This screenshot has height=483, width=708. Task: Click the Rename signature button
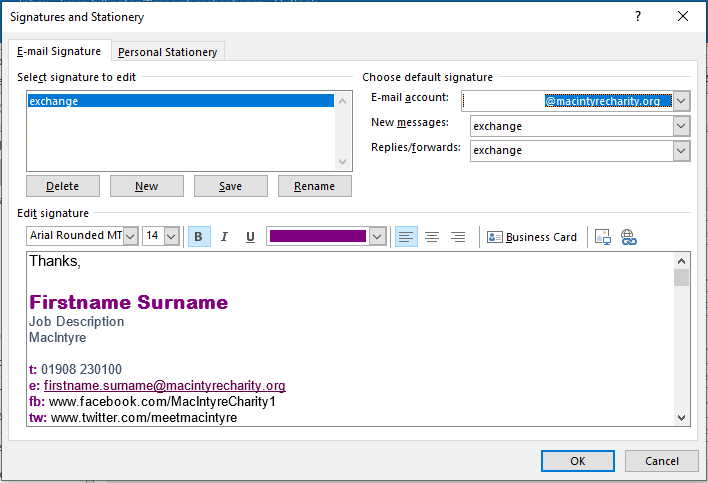pos(314,186)
